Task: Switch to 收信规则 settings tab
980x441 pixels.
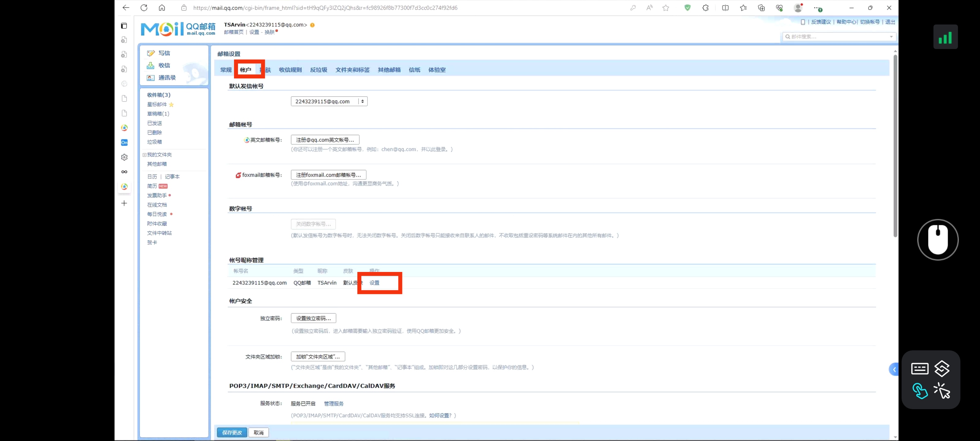Action: point(290,70)
